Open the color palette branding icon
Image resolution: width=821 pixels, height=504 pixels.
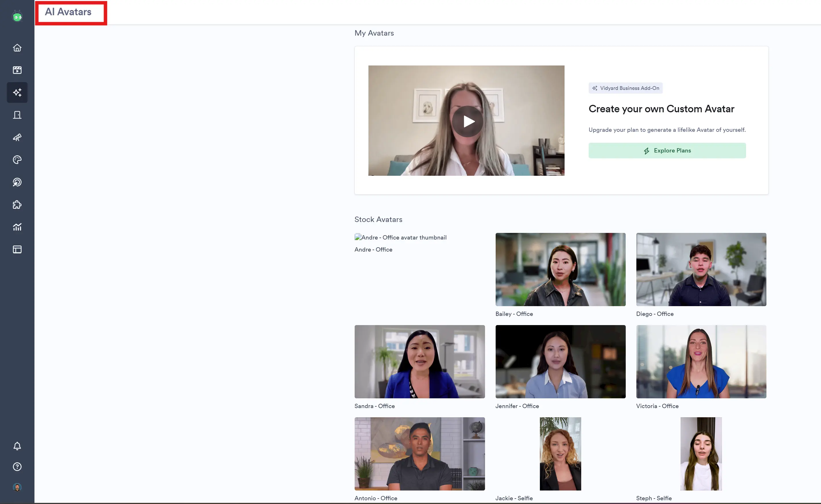click(x=17, y=160)
